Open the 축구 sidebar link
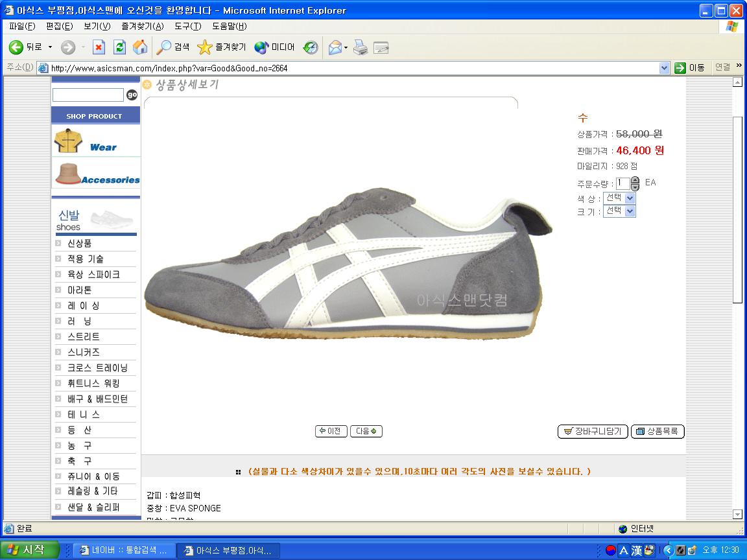The height and width of the screenshot is (560, 747). 79,461
